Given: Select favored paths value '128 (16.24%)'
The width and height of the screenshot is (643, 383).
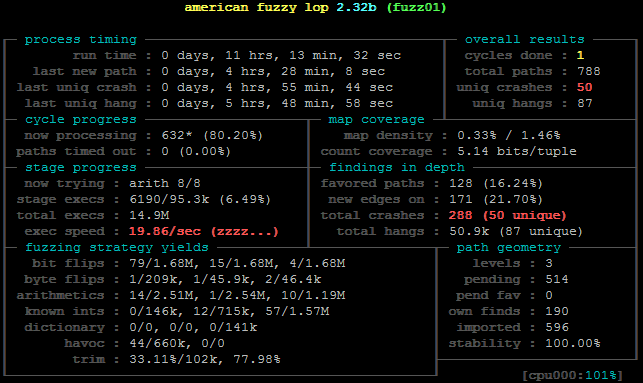Looking at the screenshot, I should 496,183.
